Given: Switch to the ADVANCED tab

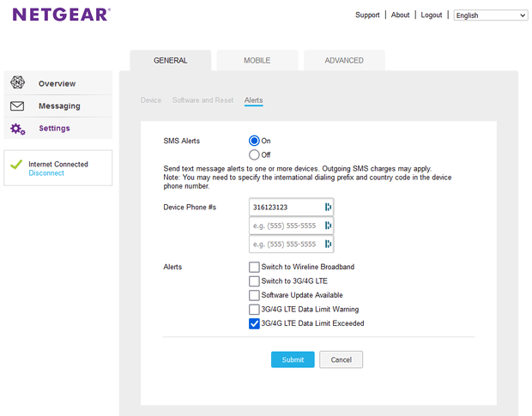Looking at the screenshot, I should [344, 60].
